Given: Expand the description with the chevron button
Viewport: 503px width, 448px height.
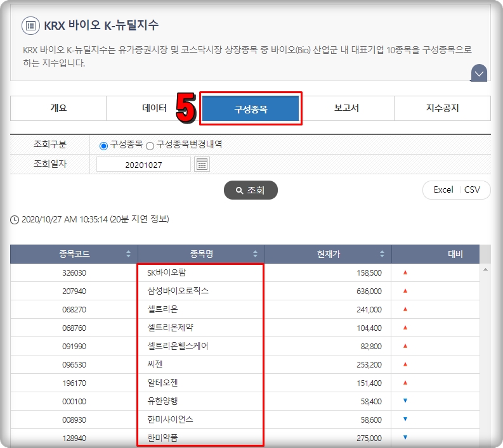Looking at the screenshot, I should coord(480,73).
